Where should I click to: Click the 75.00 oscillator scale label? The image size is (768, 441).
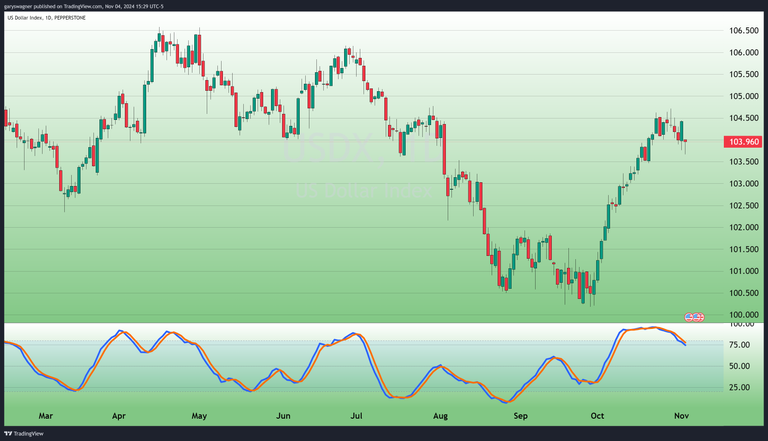point(739,345)
